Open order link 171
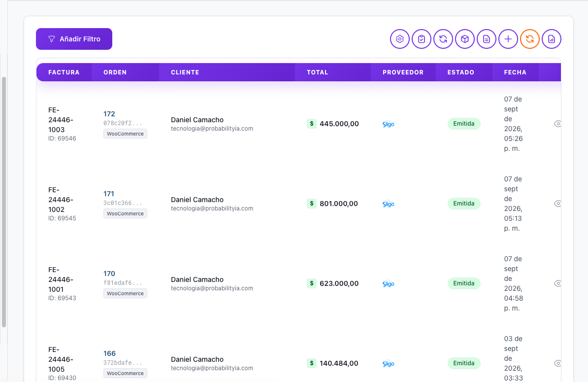588x382 pixels. tap(109, 194)
